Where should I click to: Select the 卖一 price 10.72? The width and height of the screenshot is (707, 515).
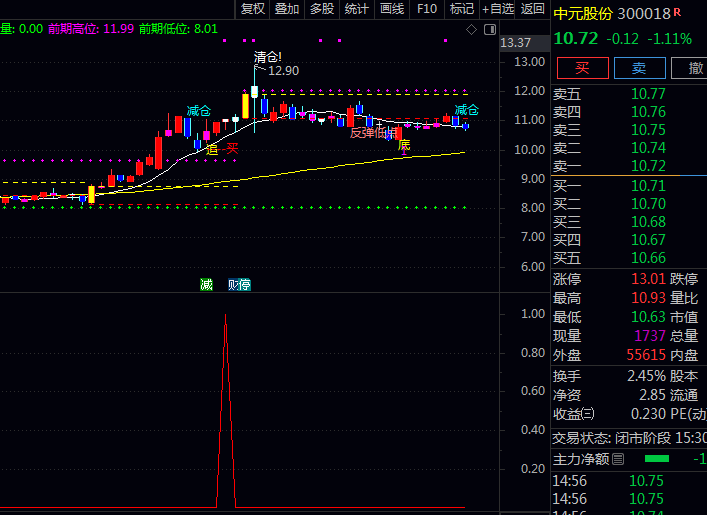pos(648,166)
